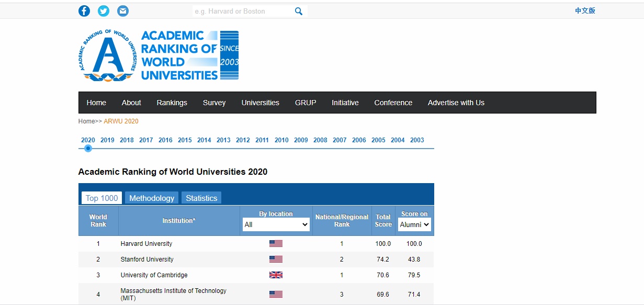Switch to the Methodology tab
The height and width of the screenshot is (305, 644).
(152, 198)
